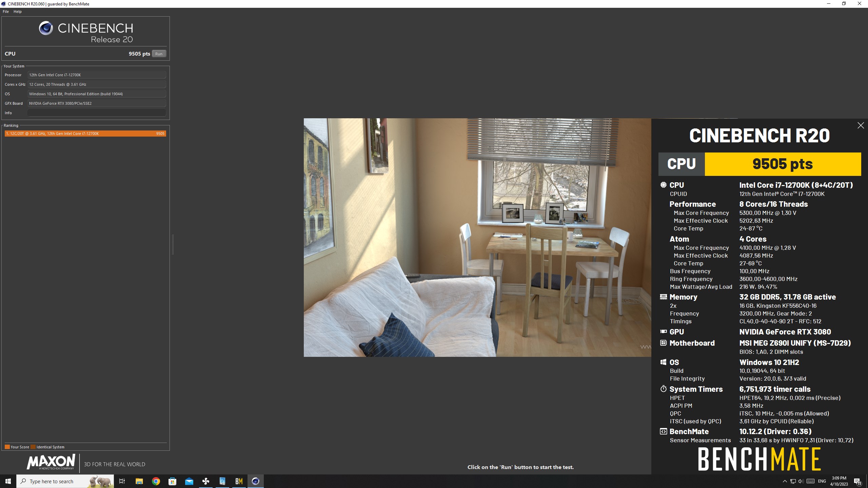The height and width of the screenshot is (488, 868).
Task: Click 'CL40.0-40-40-90 2T - RFC: 512' timings
Action: pos(780,321)
